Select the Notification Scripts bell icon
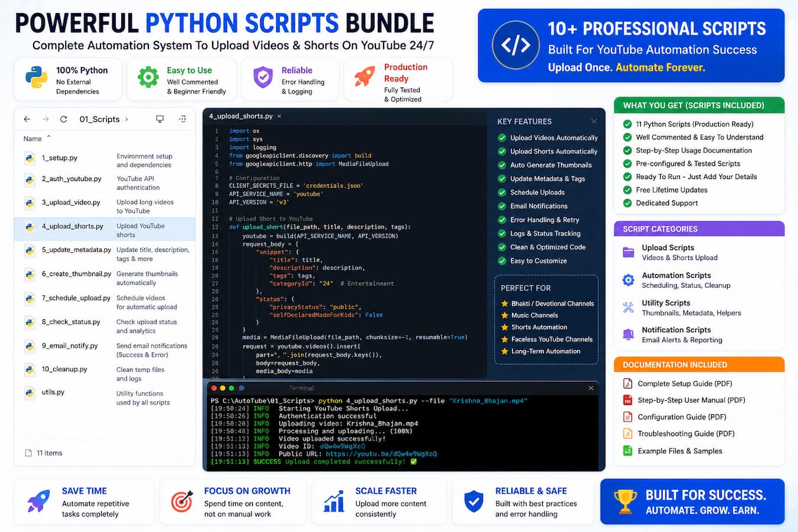 point(628,335)
